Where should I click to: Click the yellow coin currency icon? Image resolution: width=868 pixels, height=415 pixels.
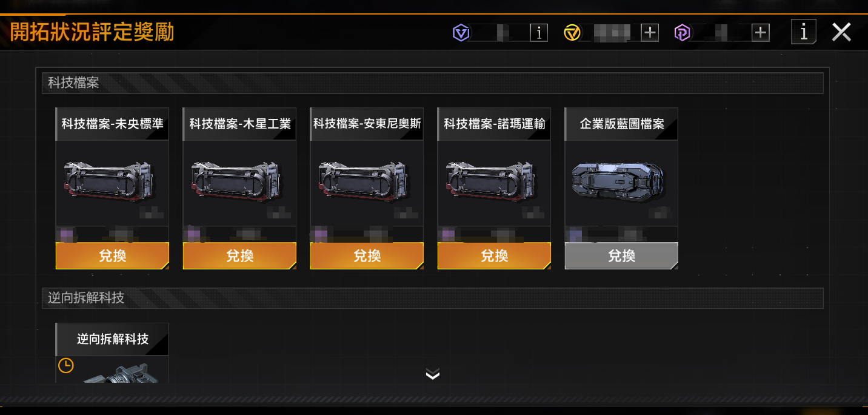(572, 33)
